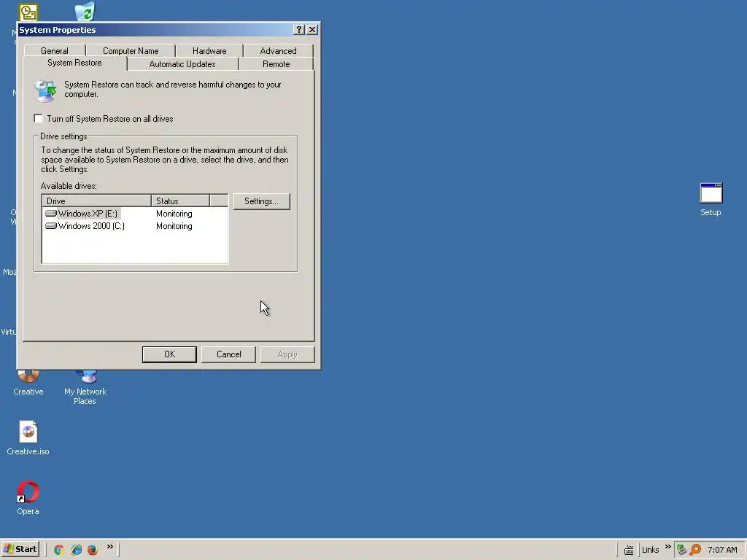Expand hidden Quick Launch items chevron
This screenshot has height=560, width=747.
[109, 547]
